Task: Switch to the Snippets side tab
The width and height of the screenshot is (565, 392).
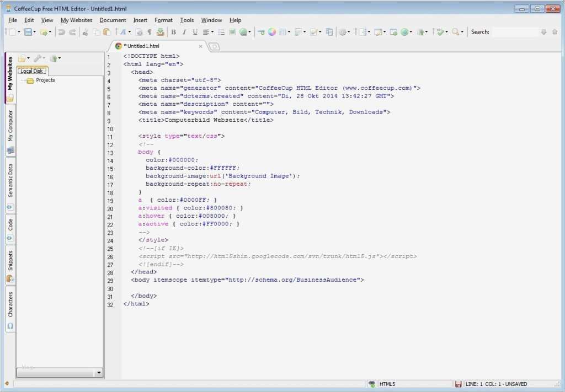Action: tap(10, 261)
